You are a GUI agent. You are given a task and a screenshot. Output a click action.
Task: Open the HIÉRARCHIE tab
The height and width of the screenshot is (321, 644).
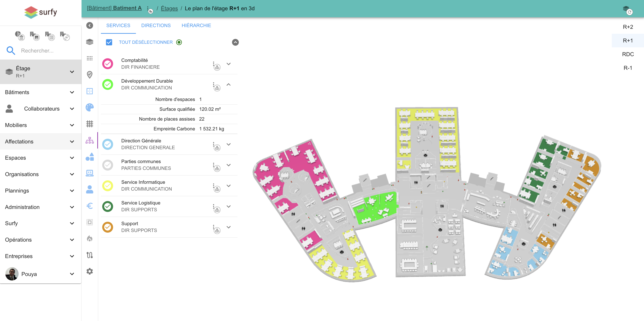pyautogui.click(x=196, y=25)
